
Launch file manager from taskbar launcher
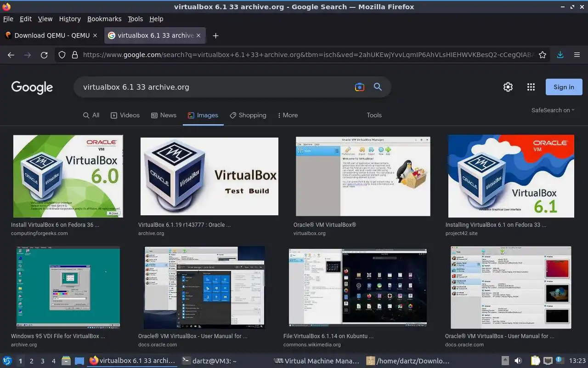click(66, 361)
